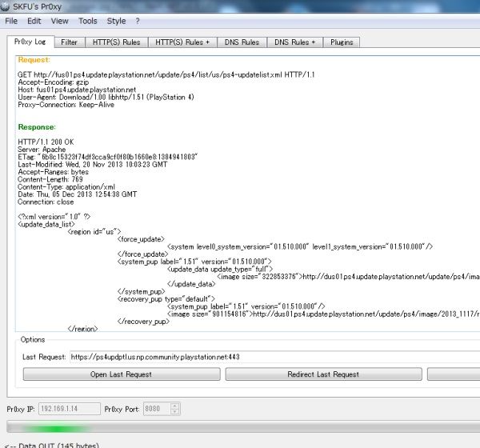
Task: Click the Date: Thu, 05 Dec 2013 line
Action: [77, 194]
